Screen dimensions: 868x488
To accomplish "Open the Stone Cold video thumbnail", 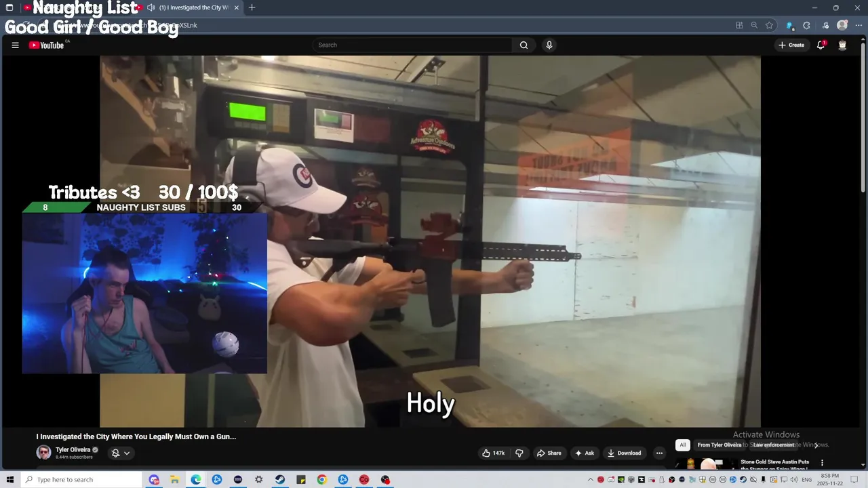I will pyautogui.click(x=707, y=464).
